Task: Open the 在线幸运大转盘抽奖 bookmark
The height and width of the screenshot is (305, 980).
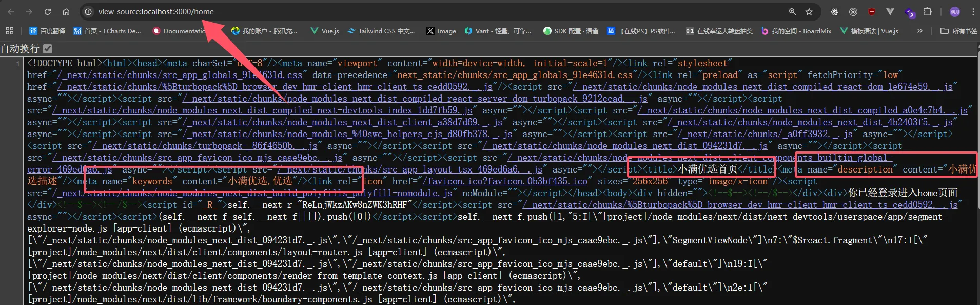Action: click(719, 31)
